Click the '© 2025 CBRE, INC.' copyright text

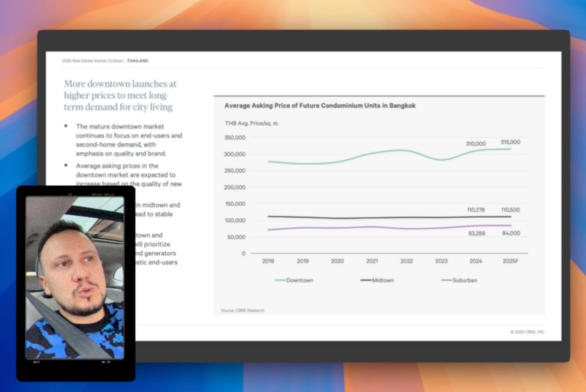click(528, 332)
